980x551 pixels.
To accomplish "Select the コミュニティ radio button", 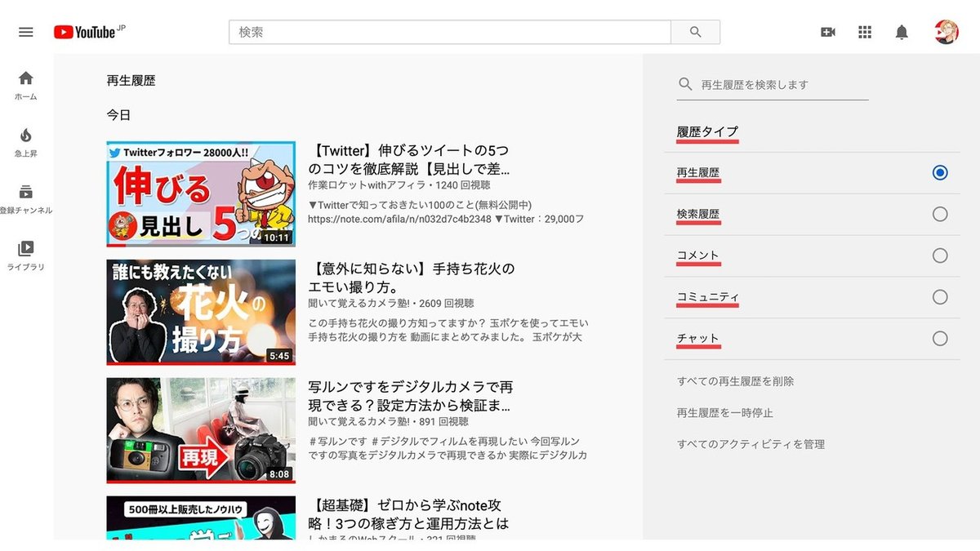I will click(x=940, y=297).
